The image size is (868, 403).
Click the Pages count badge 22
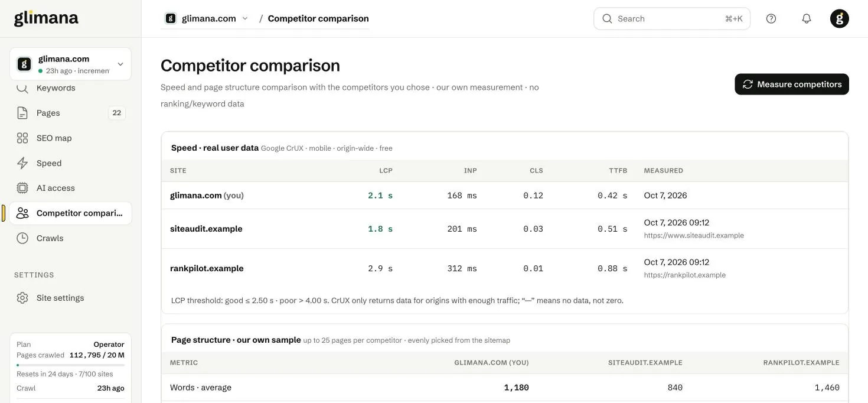coord(117,113)
